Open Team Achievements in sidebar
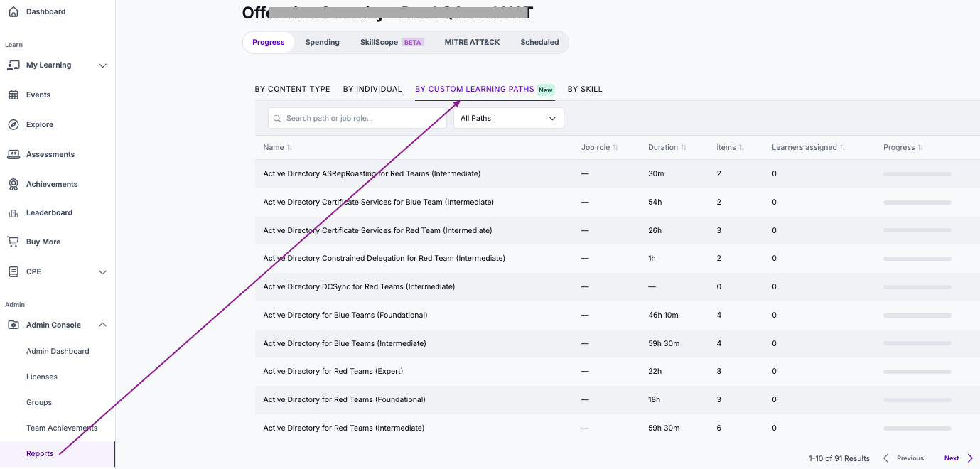Screen dimensions: 980x469 [62, 428]
